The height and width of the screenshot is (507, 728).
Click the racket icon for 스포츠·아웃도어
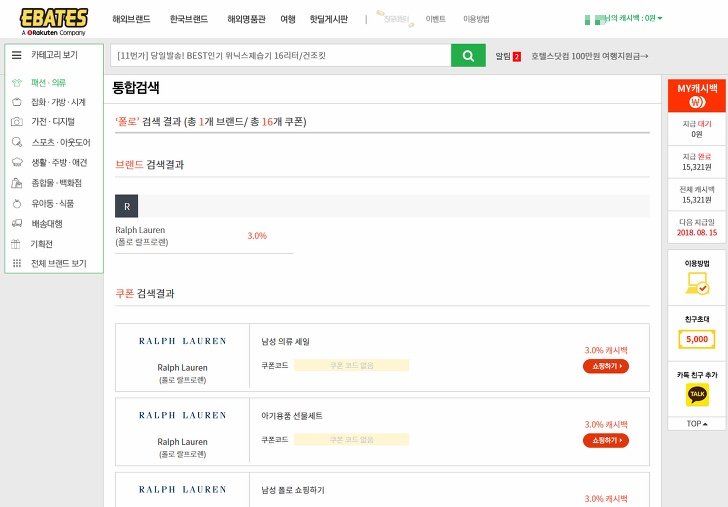pyautogui.click(x=17, y=142)
